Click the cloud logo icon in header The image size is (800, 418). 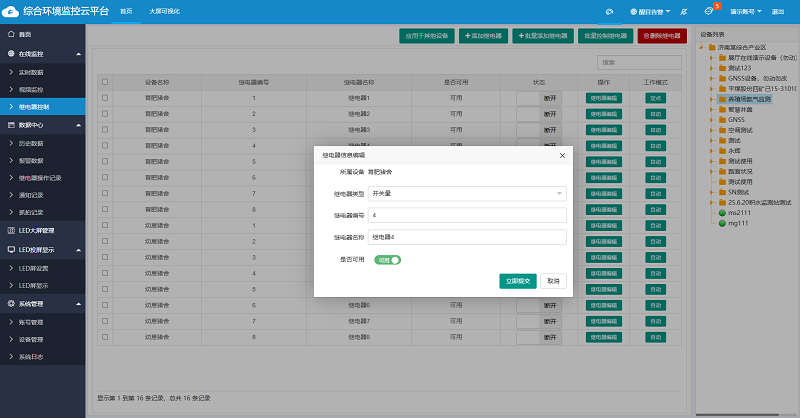[x=14, y=11]
